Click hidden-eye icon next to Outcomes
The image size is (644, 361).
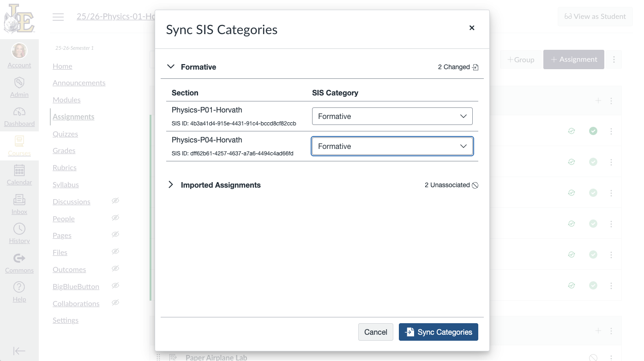115,268
